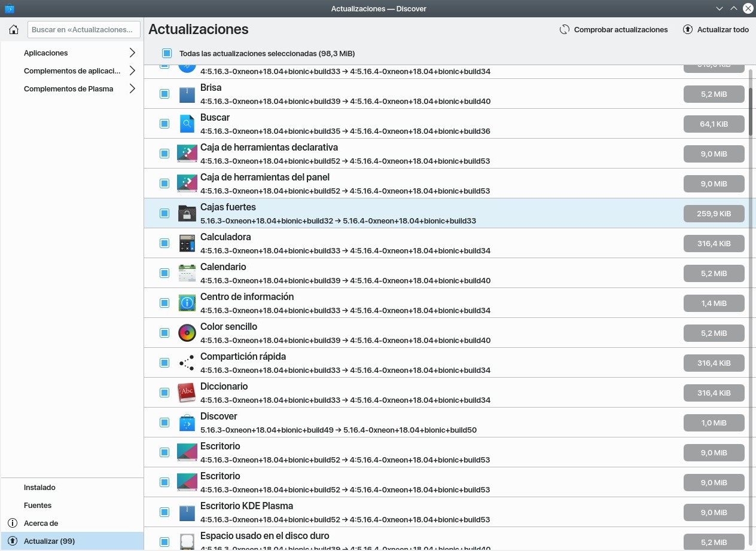
Task: Click the Caja de herramientas declarativa title
Action: point(269,147)
